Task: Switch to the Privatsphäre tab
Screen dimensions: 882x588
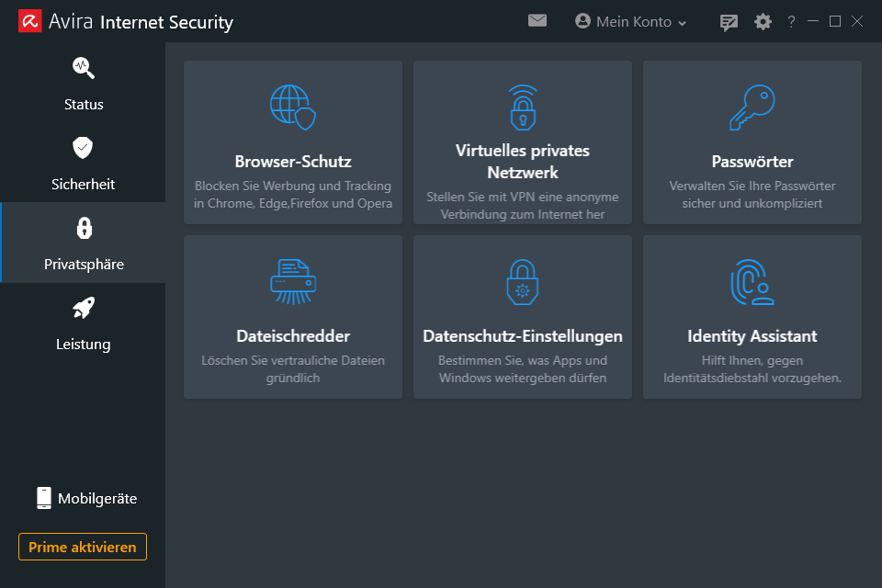Action: click(84, 243)
